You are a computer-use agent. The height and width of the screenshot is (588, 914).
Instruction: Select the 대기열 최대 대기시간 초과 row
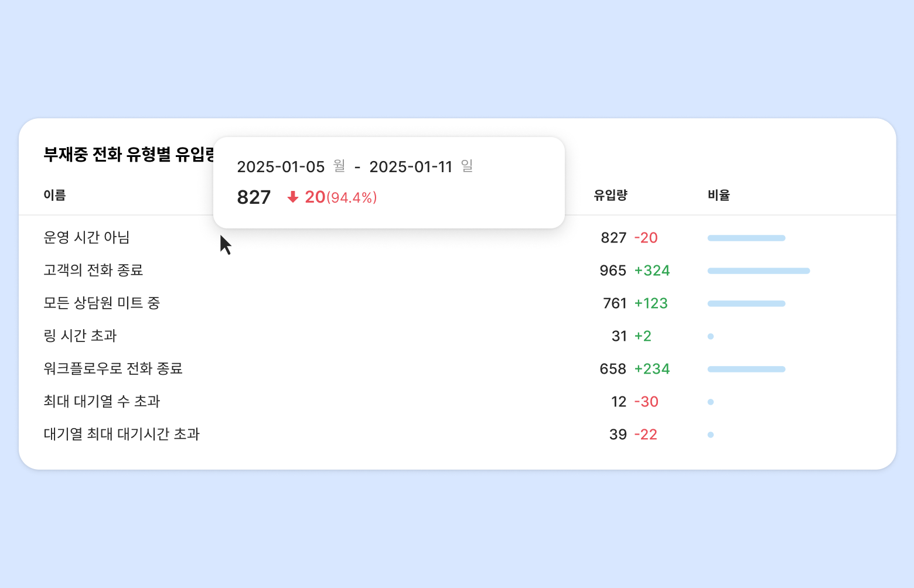coord(121,434)
